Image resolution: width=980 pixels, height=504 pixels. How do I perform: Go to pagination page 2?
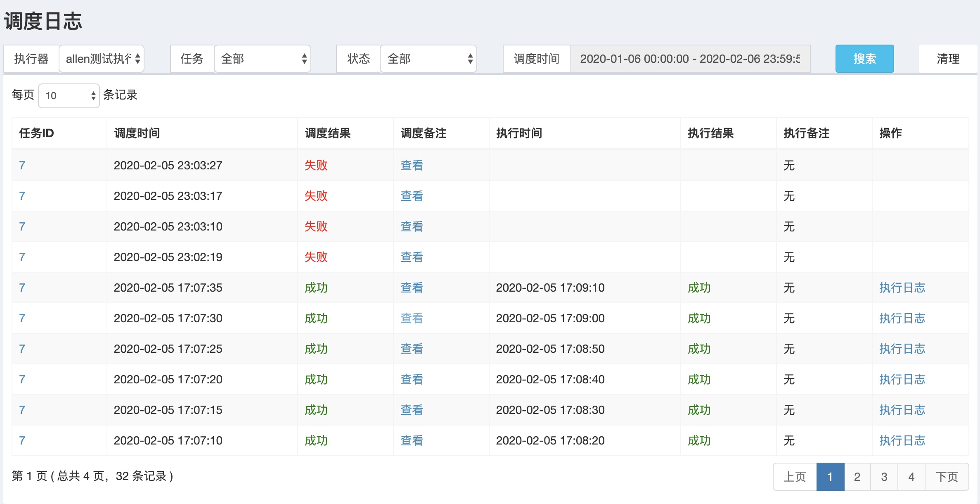857,477
